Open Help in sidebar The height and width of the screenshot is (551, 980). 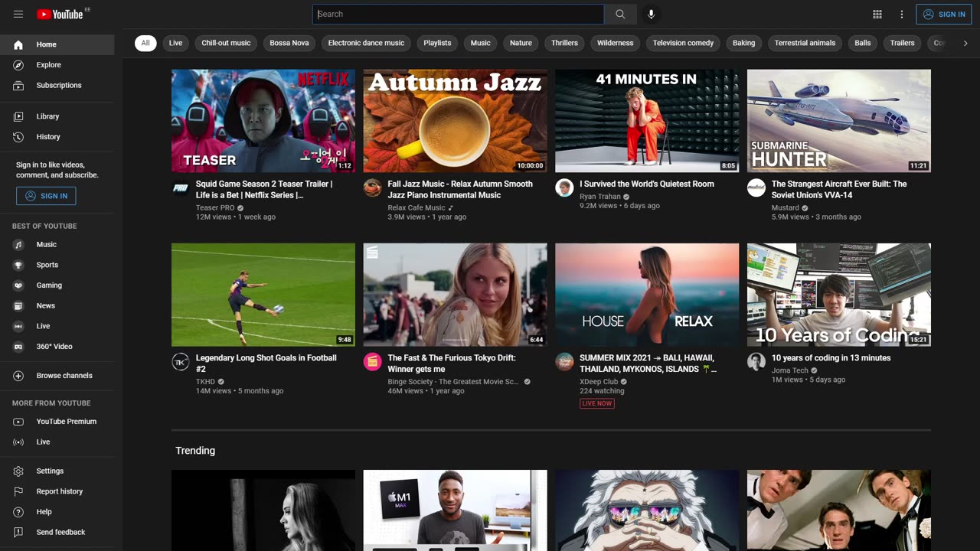(x=57, y=511)
